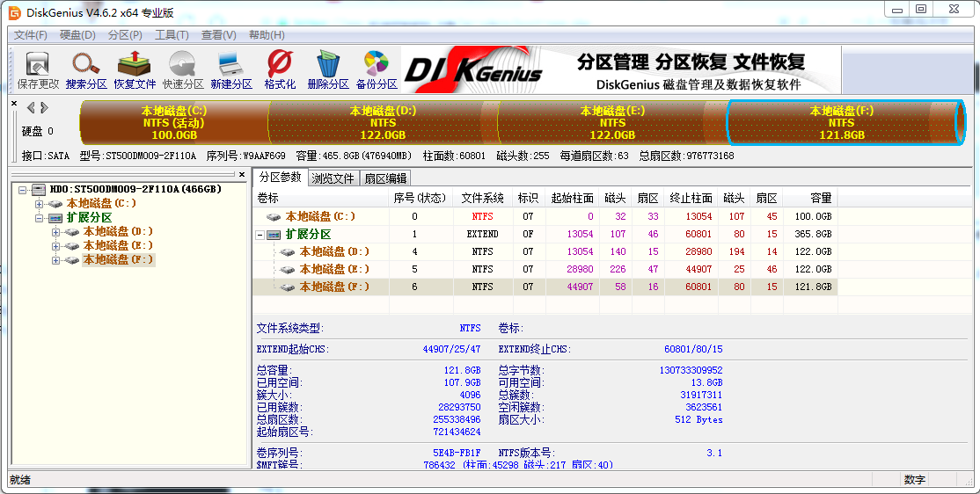Click the 5E4B-FB1F volume serial number value
Image resolution: width=980 pixels, height=494 pixels.
[457, 453]
